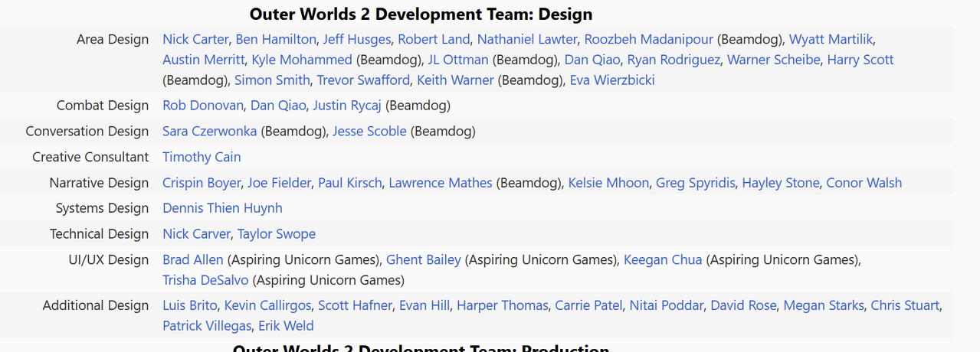This screenshot has width=980, height=352.
Task: Click Roozbeh Madanipour's name
Action: (648, 39)
